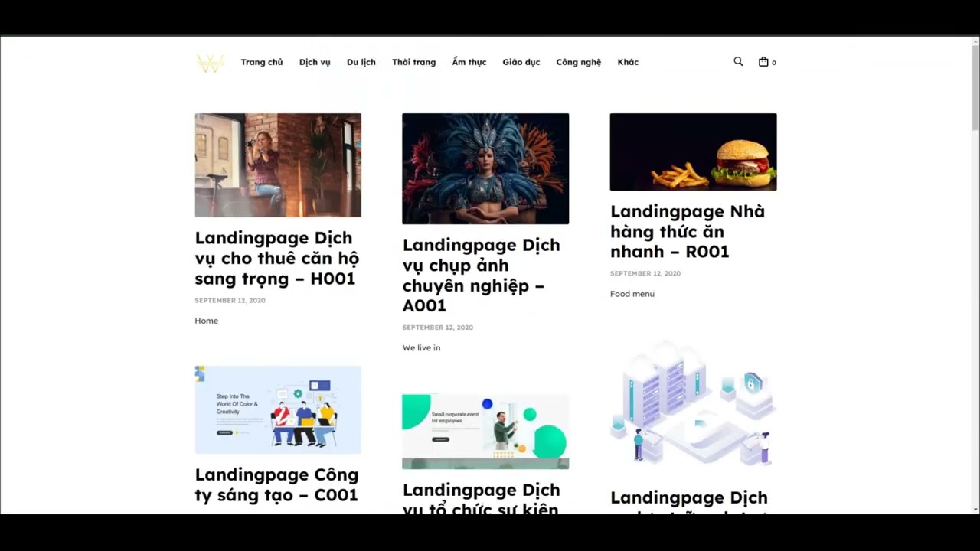Open creative company C001 thumbnail
This screenshot has width=980, height=551.
point(278,409)
